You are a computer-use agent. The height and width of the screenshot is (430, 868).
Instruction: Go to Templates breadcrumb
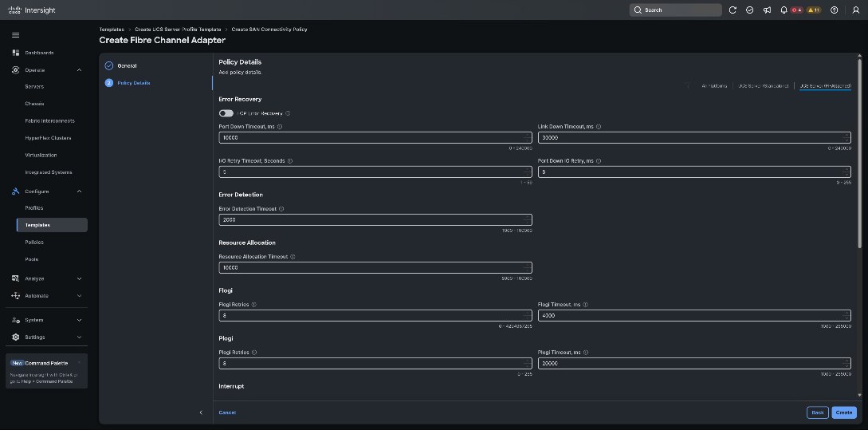(112, 30)
